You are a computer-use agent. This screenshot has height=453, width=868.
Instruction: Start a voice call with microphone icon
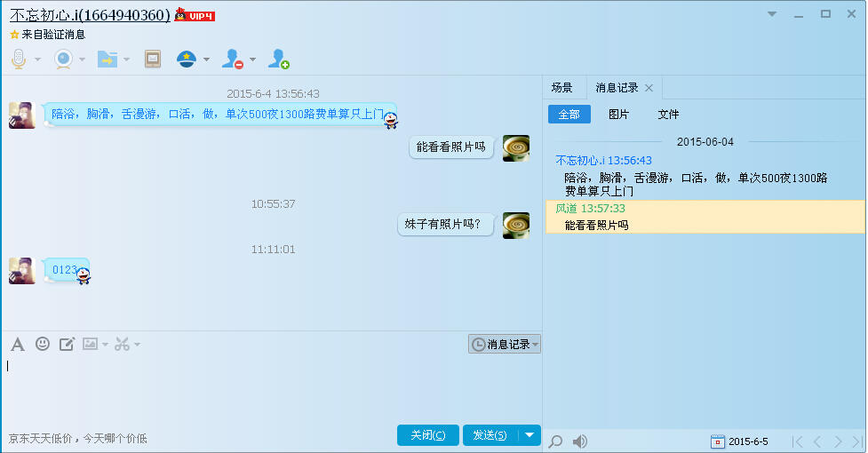click(19, 59)
